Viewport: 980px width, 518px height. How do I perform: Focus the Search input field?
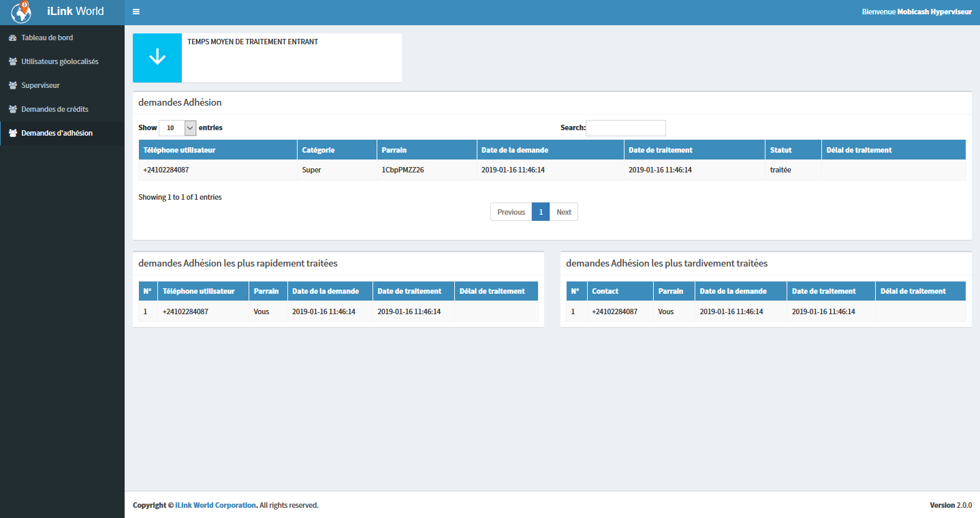click(625, 127)
